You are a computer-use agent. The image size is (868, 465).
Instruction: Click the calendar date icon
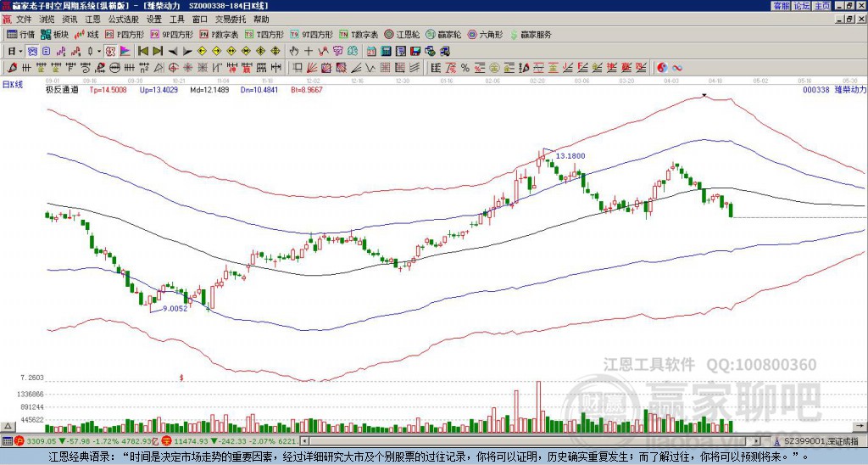[371, 52]
